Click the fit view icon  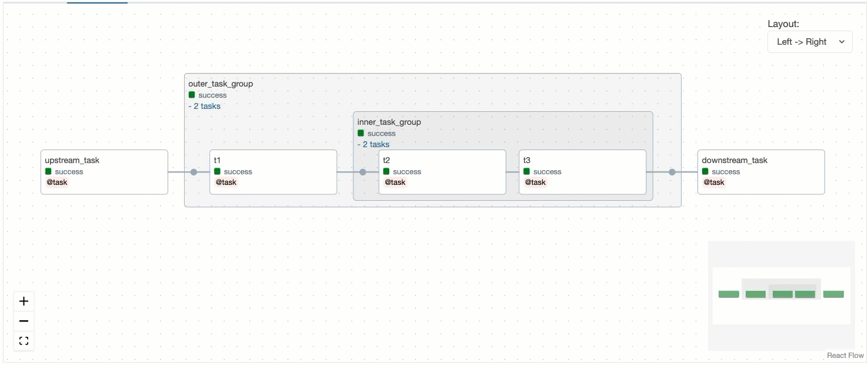[24, 341]
